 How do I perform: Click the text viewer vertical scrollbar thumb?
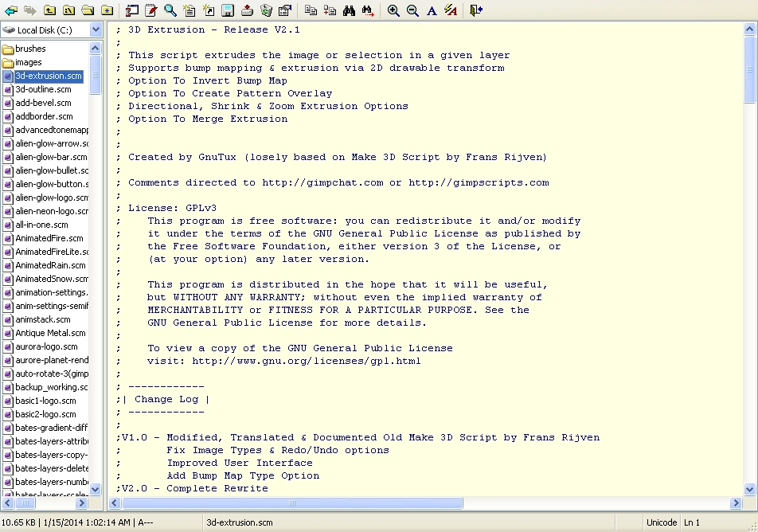(749, 69)
